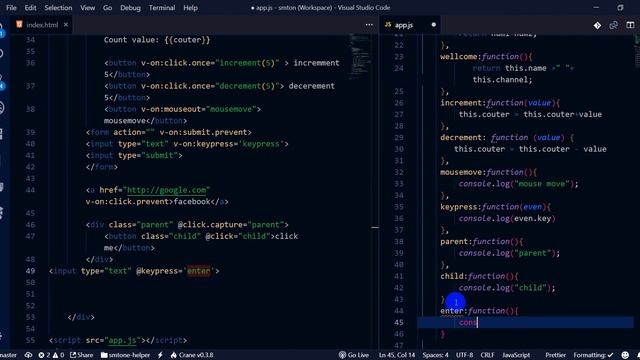Click console.log("parent") line
The height and width of the screenshot is (360, 640).
click(x=509, y=253)
